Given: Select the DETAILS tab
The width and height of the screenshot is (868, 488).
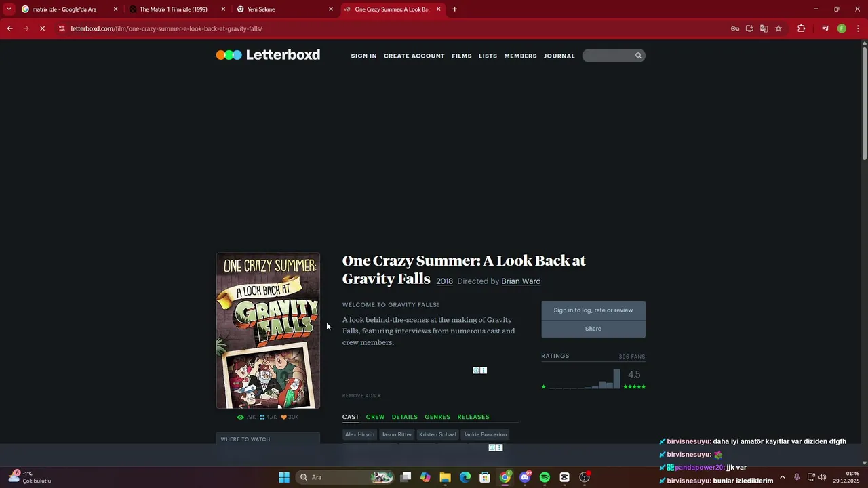Looking at the screenshot, I should click(x=405, y=417).
